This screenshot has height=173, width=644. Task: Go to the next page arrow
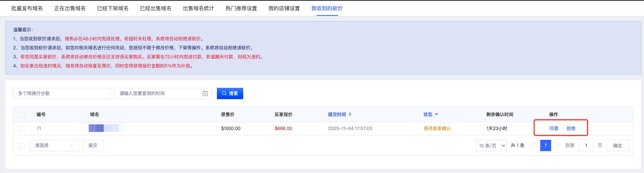pos(558,145)
